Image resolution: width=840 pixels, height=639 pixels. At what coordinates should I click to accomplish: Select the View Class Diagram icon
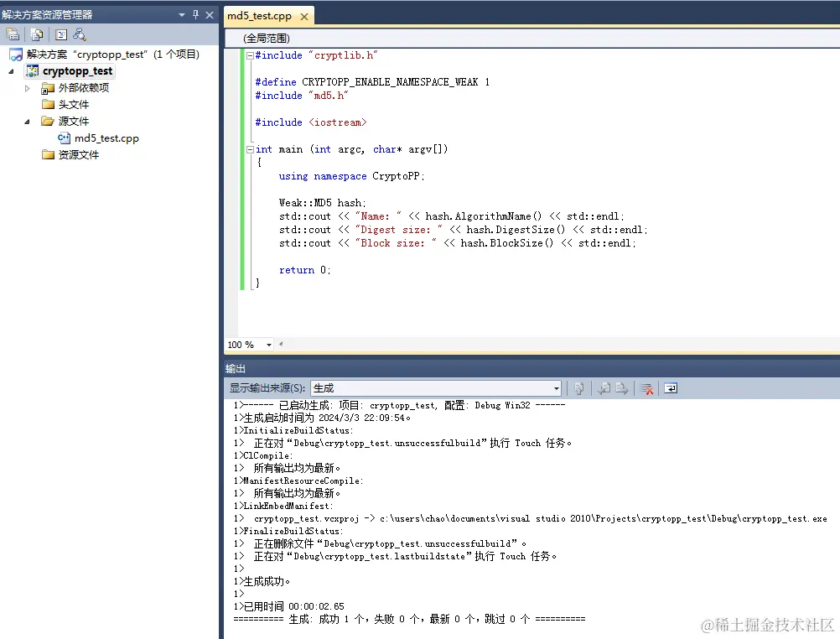coord(78,35)
